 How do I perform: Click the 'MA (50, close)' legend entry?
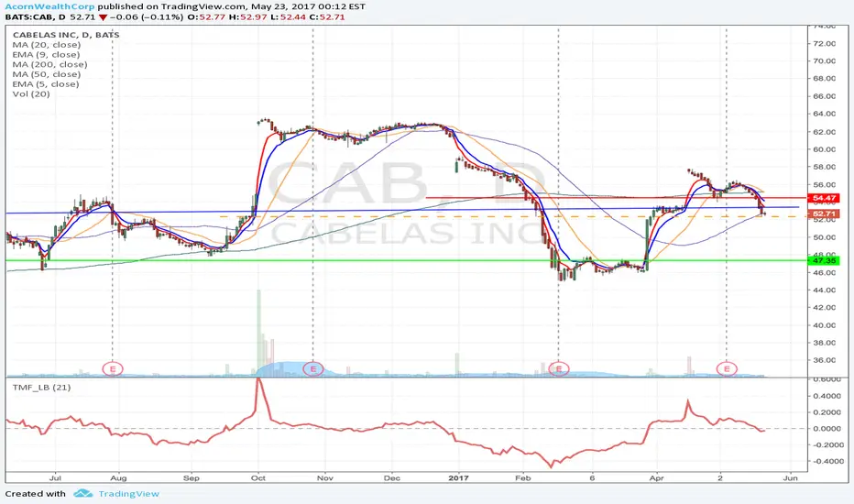point(47,74)
